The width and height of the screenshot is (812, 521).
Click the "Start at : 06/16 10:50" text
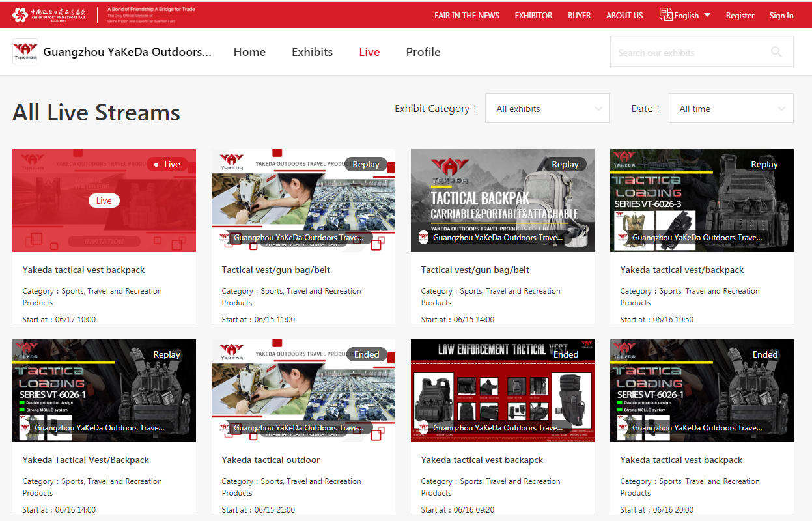point(657,319)
